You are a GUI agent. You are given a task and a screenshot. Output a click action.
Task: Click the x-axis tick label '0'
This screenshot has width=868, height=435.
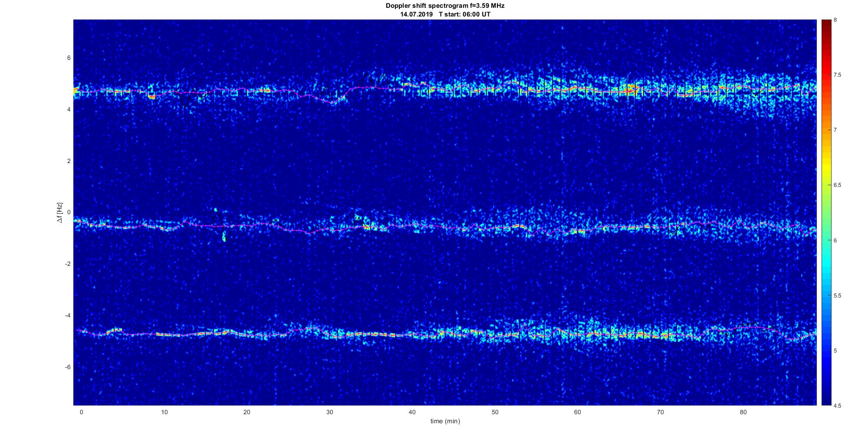[x=81, y=412]
